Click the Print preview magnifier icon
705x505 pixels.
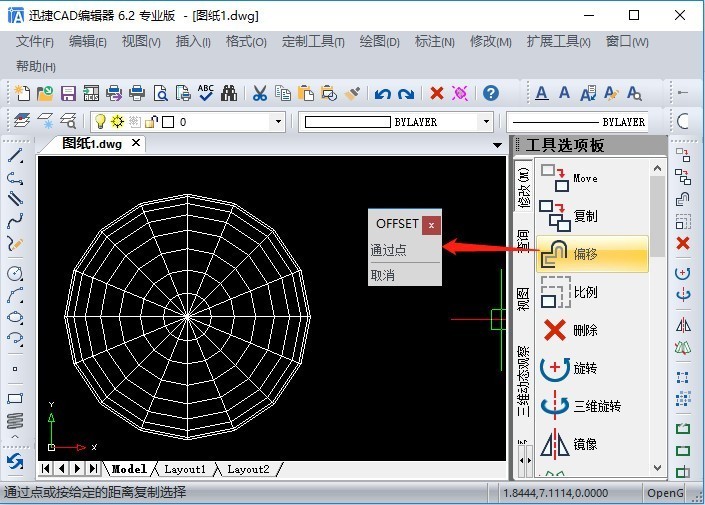pos(160,94)
